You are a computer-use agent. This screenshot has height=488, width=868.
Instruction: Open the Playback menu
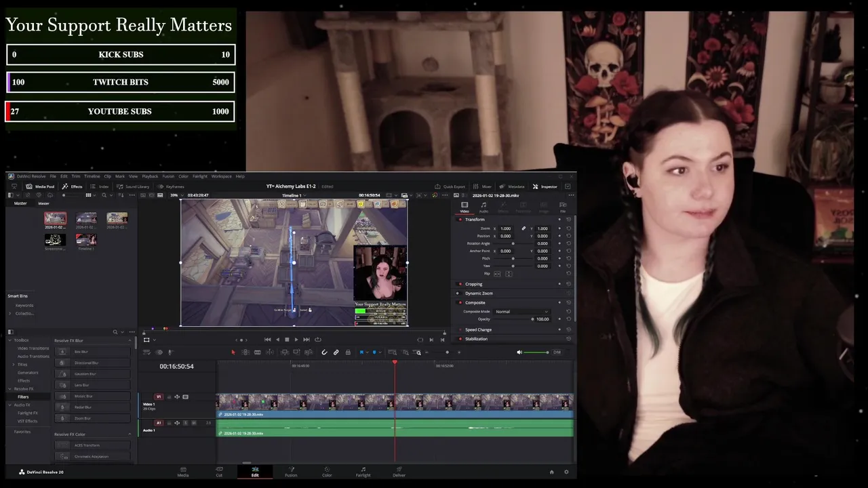click(x=150, y=176)
